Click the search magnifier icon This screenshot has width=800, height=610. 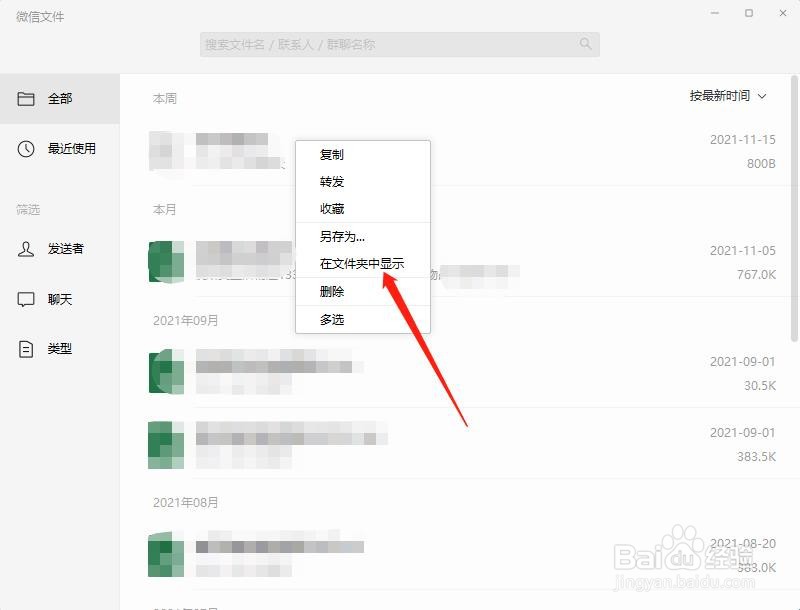pos(585,44)
